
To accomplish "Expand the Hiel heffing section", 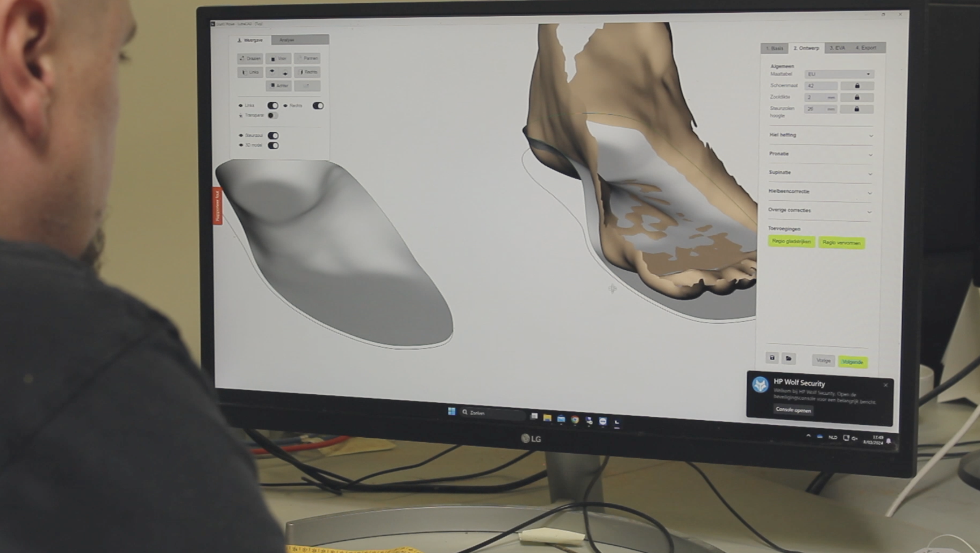I will tap(821, 135).
